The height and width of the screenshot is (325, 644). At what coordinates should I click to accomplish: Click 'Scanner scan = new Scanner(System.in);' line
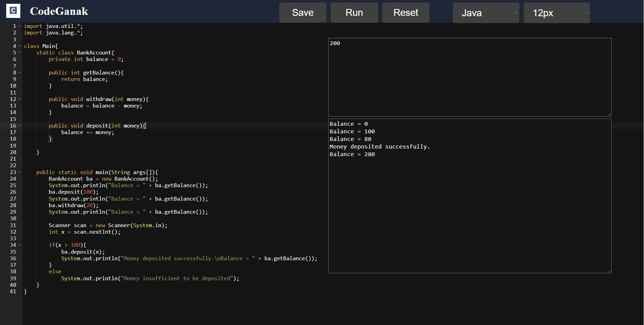click(108, 225)
